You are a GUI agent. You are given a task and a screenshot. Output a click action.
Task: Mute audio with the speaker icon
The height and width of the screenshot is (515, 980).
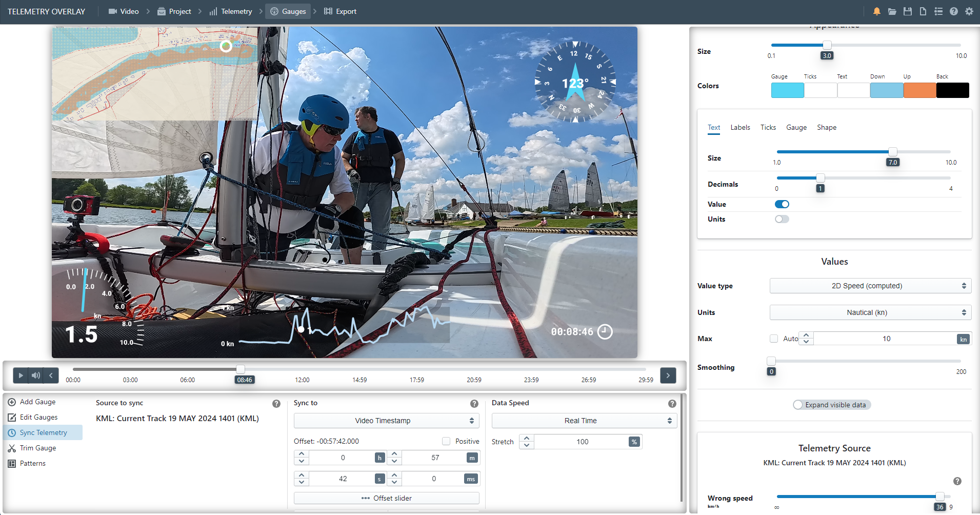tap(35, 375)
